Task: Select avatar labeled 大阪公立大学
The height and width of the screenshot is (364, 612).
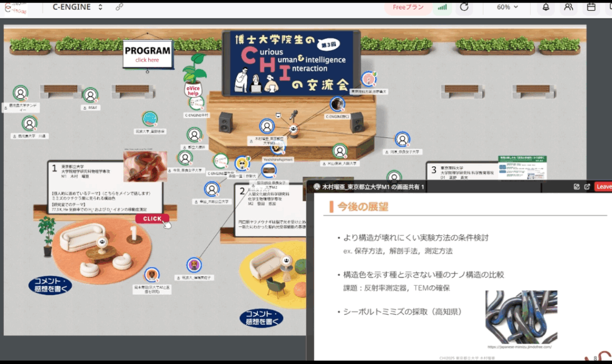Action: click(212, 189)
